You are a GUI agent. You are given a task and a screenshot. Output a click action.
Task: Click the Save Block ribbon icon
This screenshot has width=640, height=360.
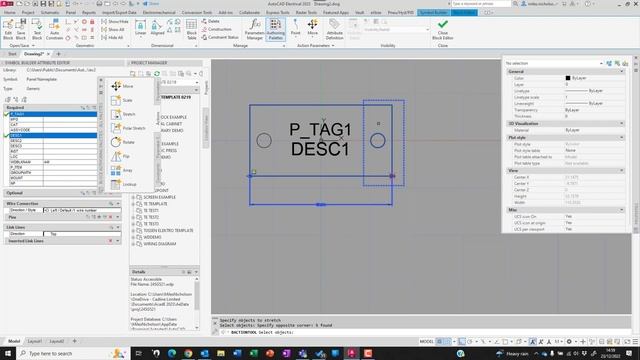coord(21,29)
